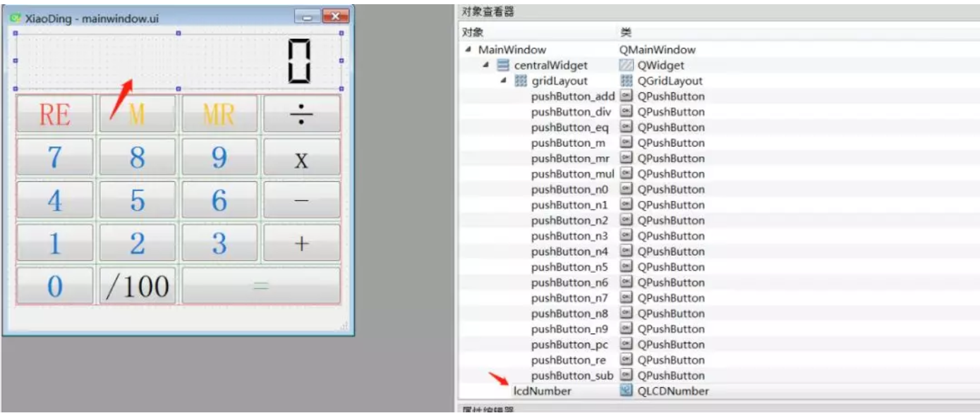Click the digit 4 button
Image resolution: width=980 pixels, height=418 pixels.
point(55,199)
